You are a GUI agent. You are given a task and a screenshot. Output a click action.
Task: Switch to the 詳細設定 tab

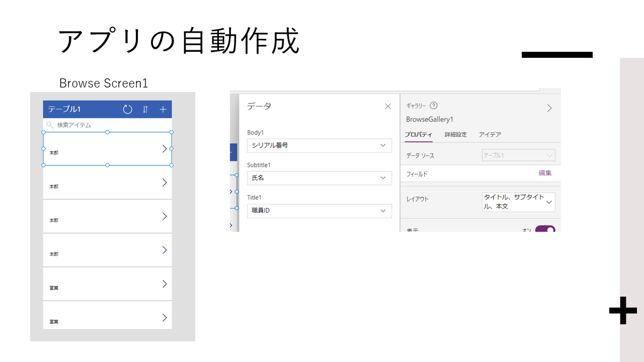click(456, 135)
